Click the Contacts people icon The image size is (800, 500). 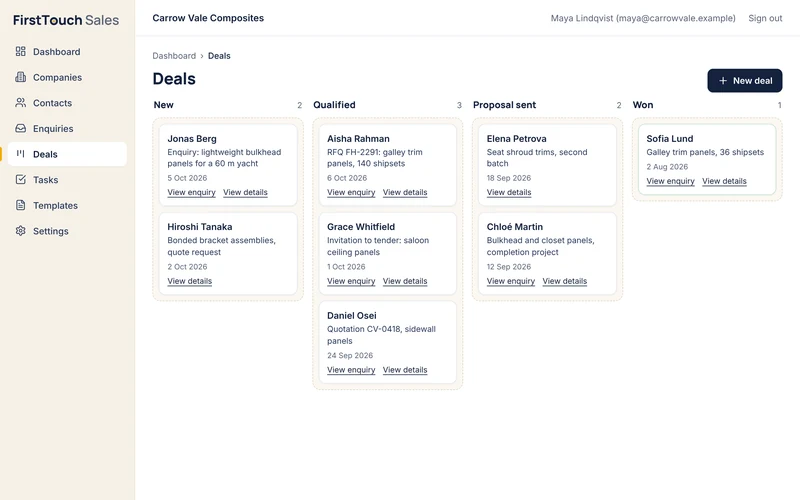[20, 103]
